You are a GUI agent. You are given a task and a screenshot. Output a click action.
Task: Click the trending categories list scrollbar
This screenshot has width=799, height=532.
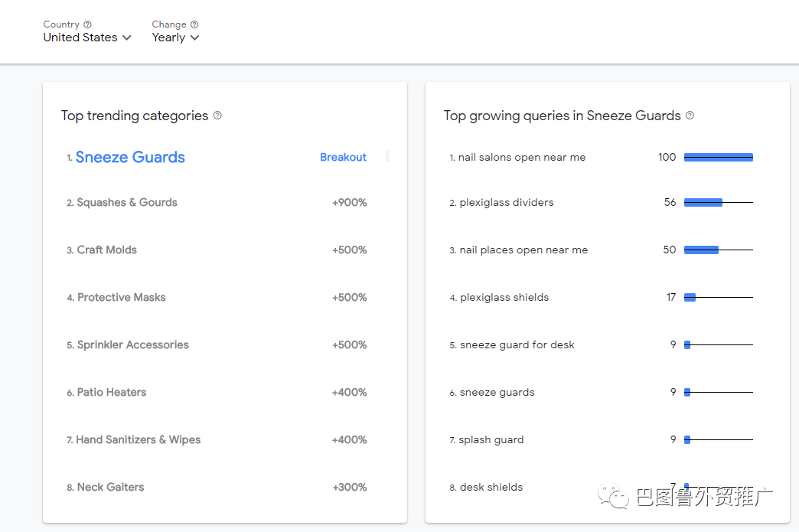[x=387, y=156]
